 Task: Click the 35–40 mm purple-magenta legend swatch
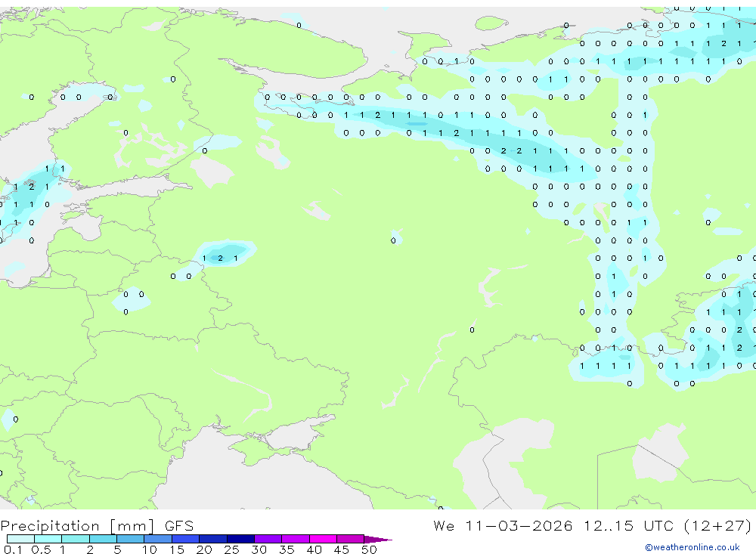pyautogui.click(x=296, y=539)
